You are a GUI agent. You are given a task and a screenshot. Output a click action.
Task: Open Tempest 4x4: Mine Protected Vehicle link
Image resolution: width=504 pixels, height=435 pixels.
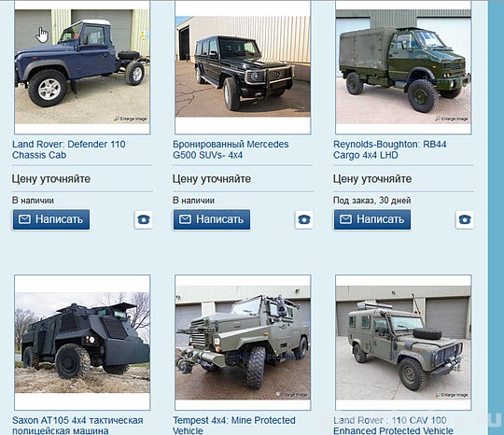(x=233, y=426)
